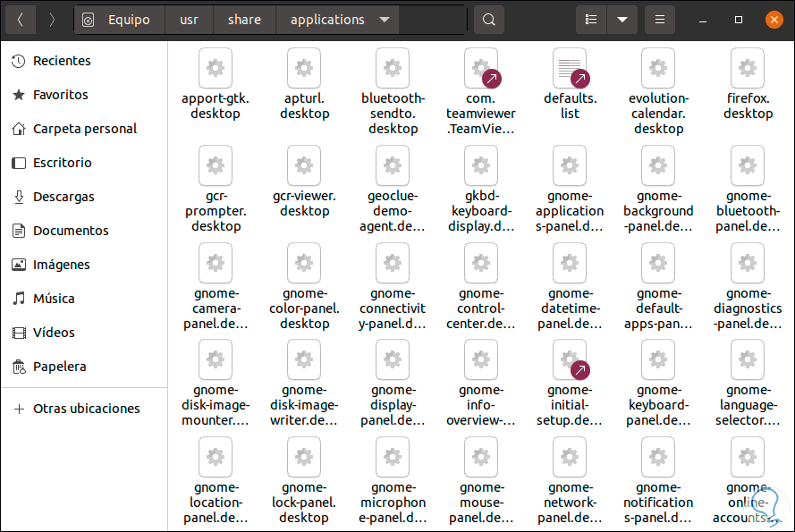Select apturl.desktop

point(304,68)
